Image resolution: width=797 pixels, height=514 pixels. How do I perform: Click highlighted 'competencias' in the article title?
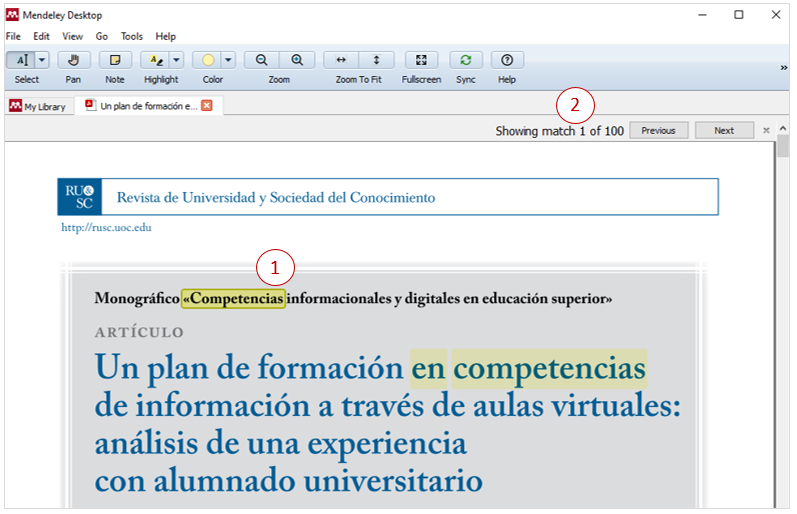pos(549,369)
